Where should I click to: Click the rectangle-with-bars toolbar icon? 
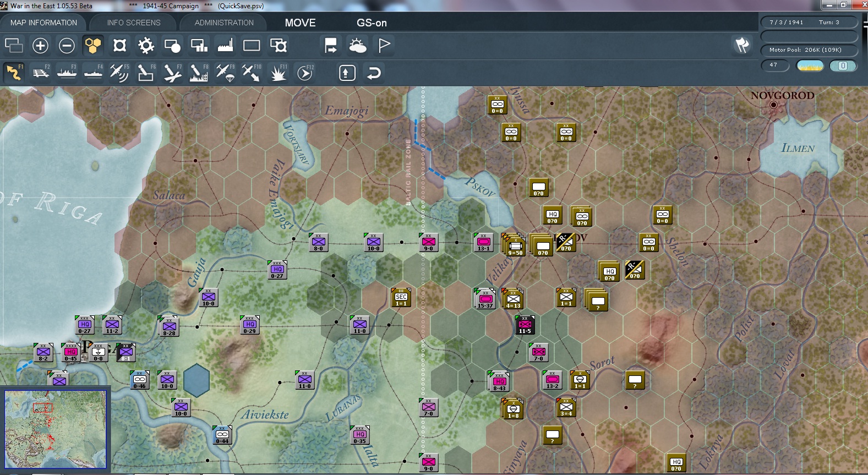click(199, 46)
